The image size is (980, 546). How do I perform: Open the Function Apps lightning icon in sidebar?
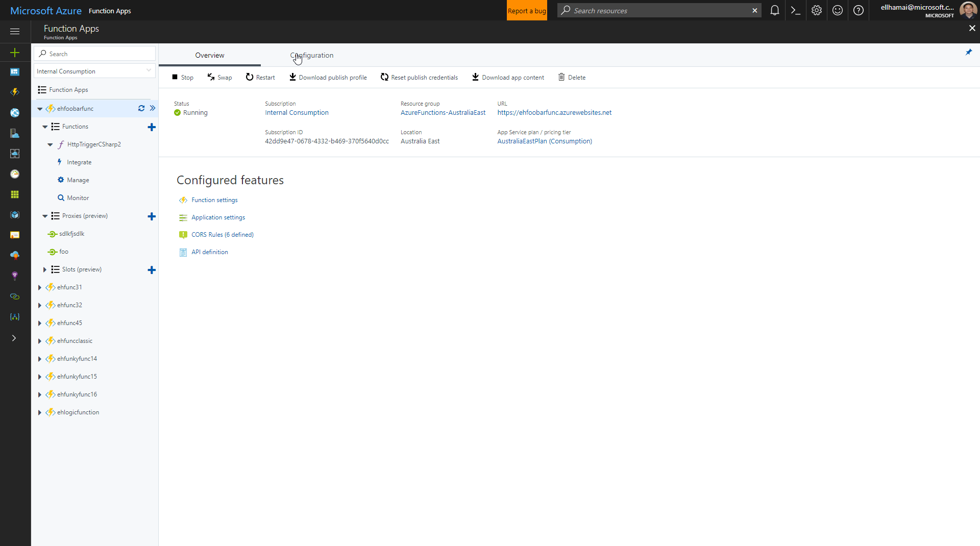click(15, 92)
